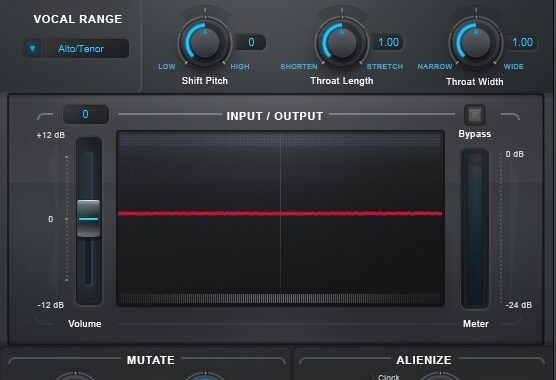Click the Throat Width value 1.00 field
Viewport: 556px width, 380px height.
tap(522, 42)
